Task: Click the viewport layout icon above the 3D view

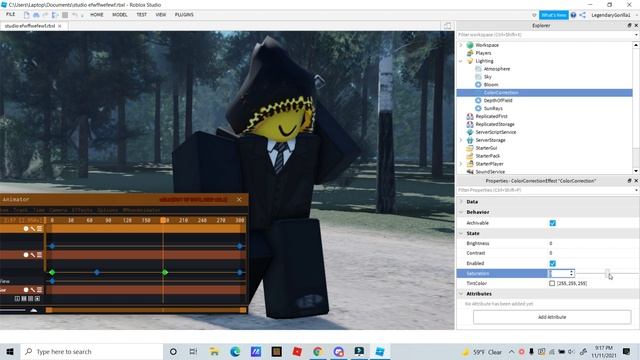Action: pyautogui.click(x=447, y=26)
